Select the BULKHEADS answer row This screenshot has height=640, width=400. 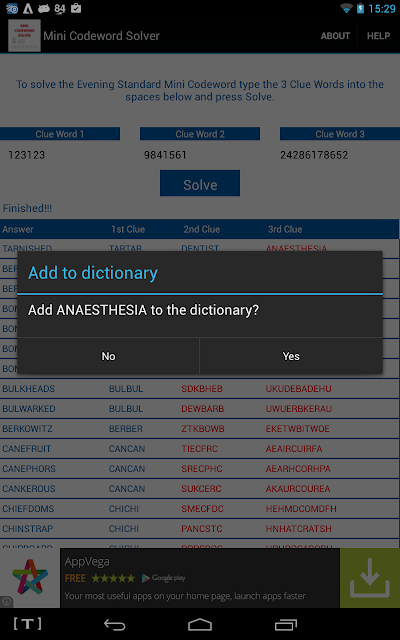click(200, 389)
